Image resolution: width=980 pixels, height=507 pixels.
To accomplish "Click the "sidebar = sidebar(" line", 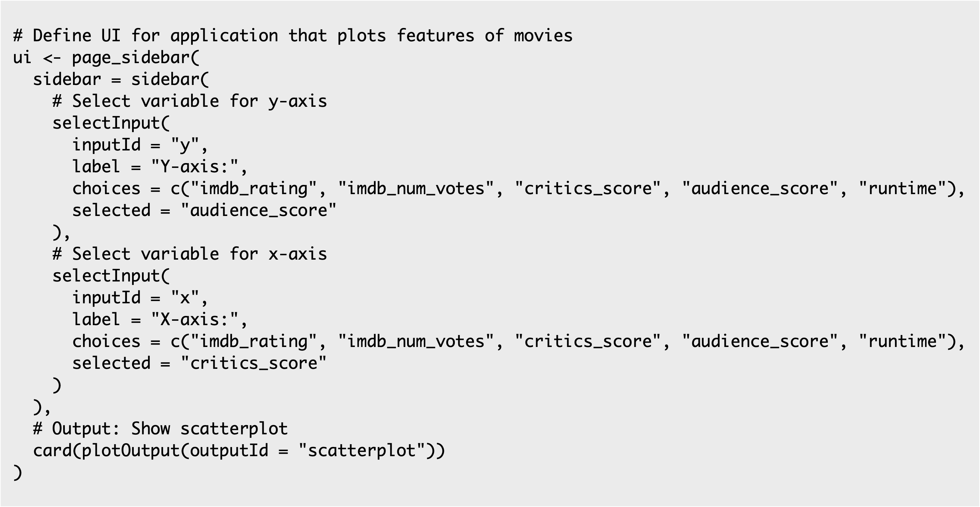I will click(121, 80).
